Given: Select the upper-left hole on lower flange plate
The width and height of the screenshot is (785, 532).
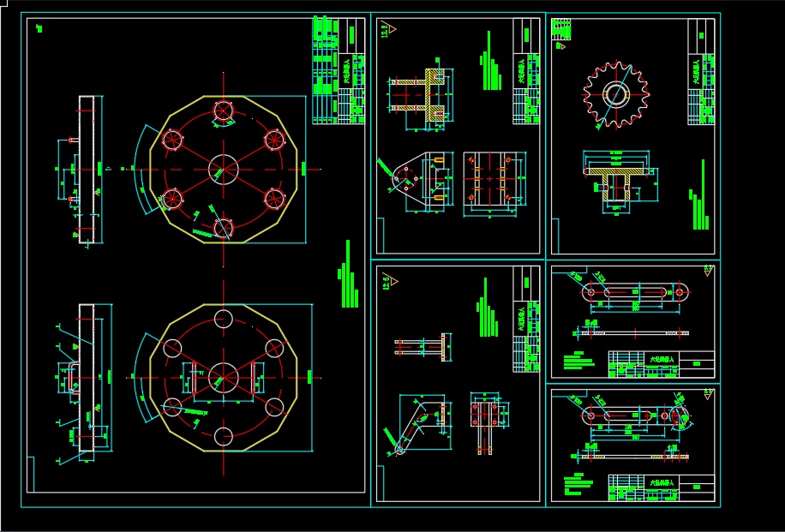Looking at the screenshot, I should coord(172,349).
